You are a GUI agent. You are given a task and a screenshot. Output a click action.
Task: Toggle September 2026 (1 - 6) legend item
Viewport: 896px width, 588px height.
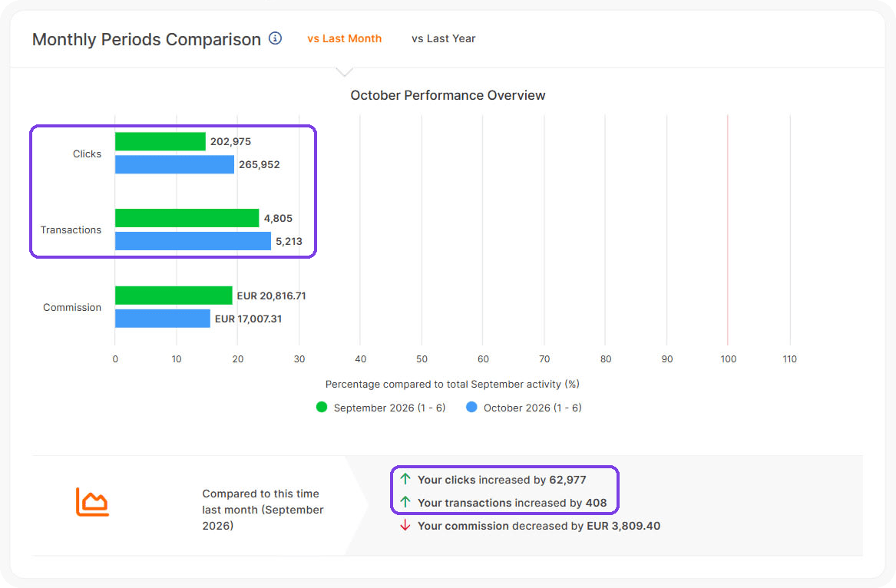[x=381, y=408]
